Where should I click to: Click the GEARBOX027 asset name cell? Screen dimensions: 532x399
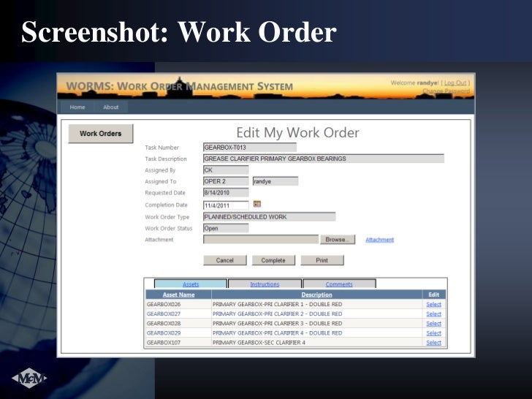point(178,313)
